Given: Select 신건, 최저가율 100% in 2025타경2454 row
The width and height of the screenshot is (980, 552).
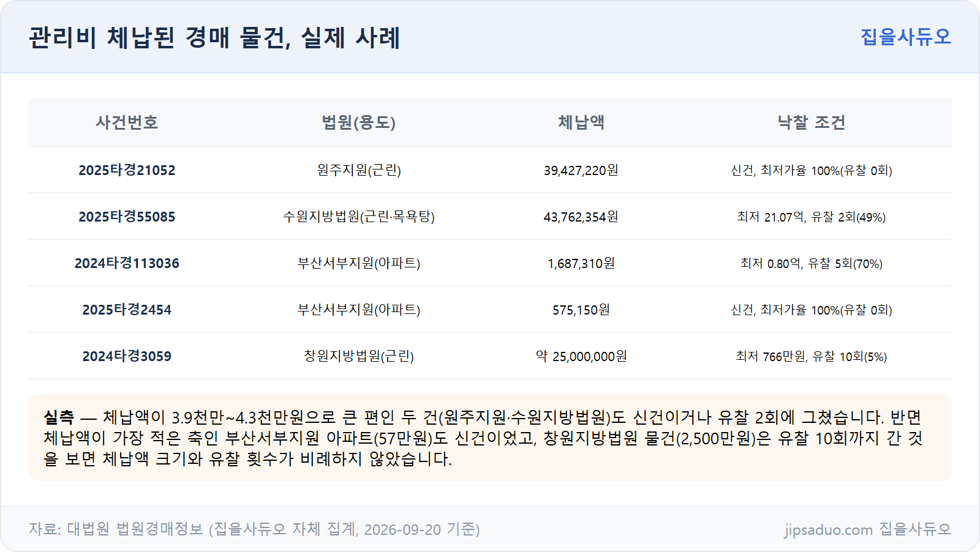Looking at the screenshot, I should click(812, 310).
